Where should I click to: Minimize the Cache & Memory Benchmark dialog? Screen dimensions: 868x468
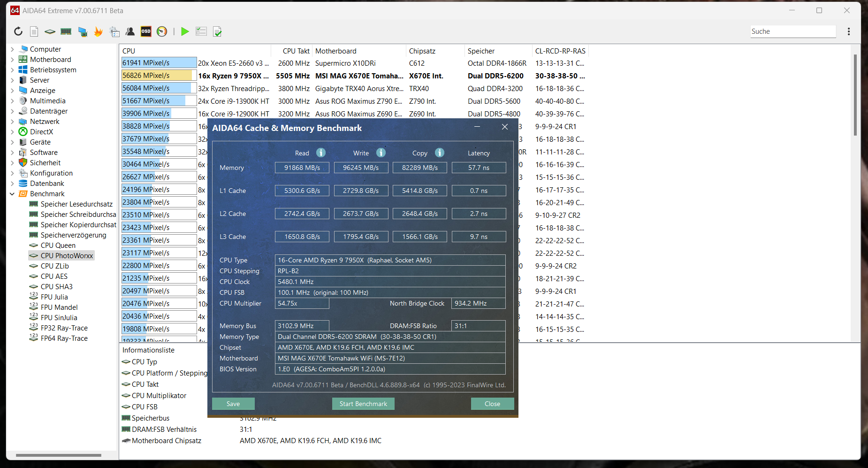(x=477, y=127)
